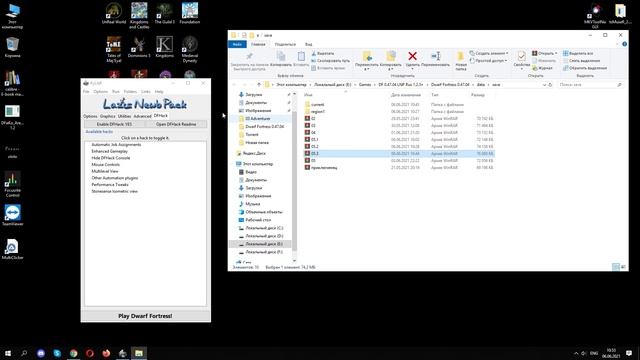
Task: Toggle the Multilevel View hack
Action: (x=104, y=171)
